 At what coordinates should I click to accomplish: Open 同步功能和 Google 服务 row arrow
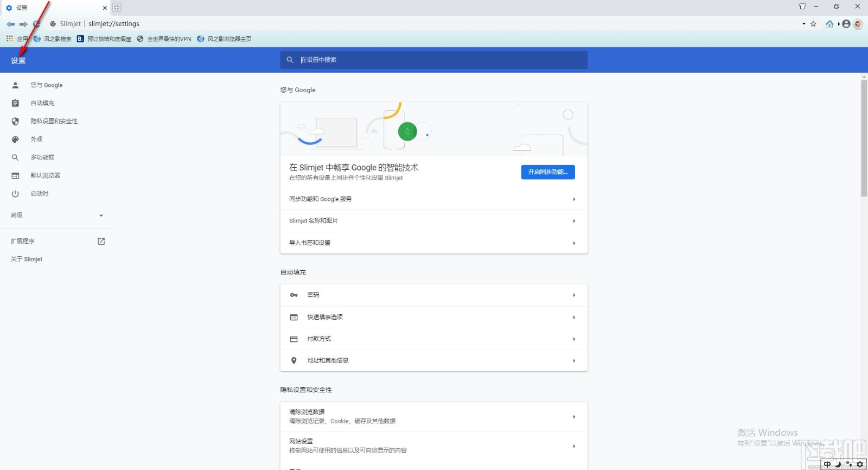pyautogui.click(x=574, y=199)
